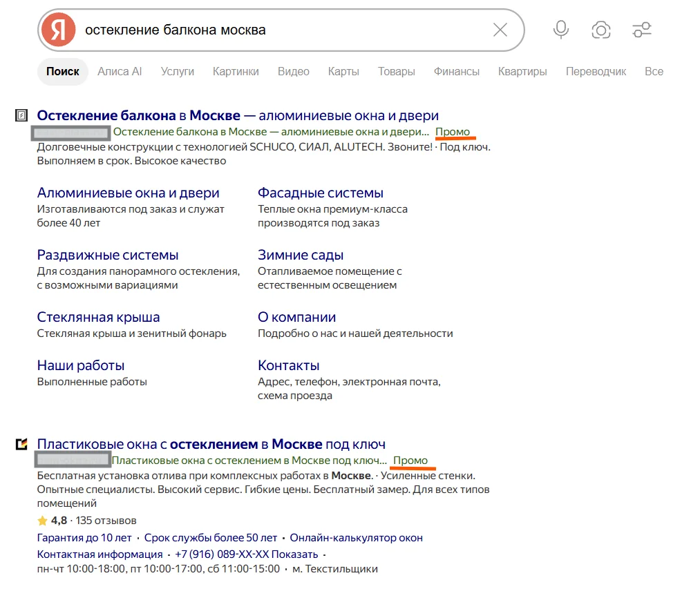Open the Картинки tab
Screen dimensions: 700x589
236,71
